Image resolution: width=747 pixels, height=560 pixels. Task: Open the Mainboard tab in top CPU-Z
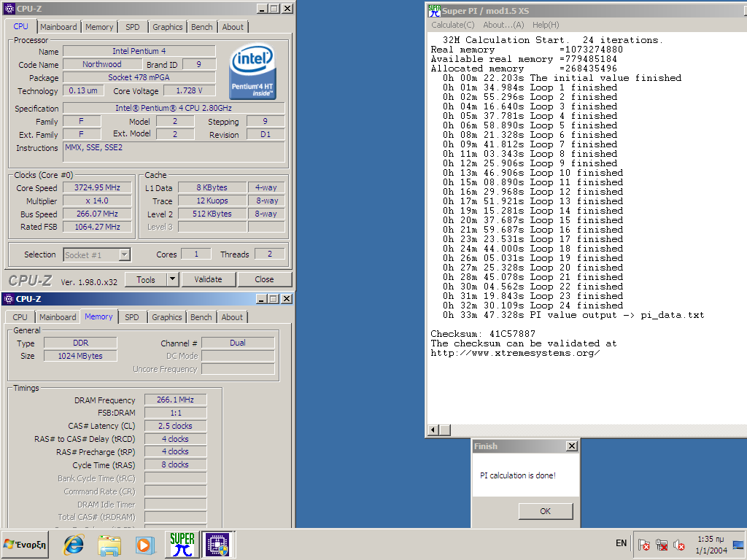(x=58, y=27)
